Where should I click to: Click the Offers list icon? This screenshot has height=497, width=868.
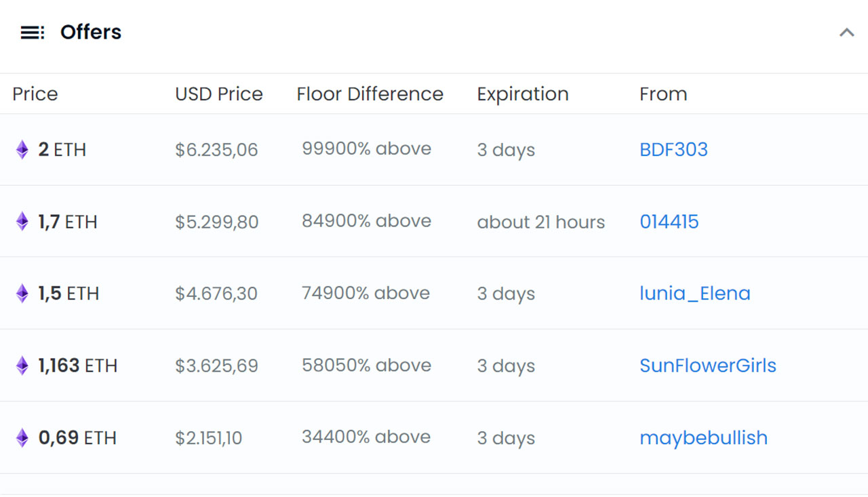32,32
